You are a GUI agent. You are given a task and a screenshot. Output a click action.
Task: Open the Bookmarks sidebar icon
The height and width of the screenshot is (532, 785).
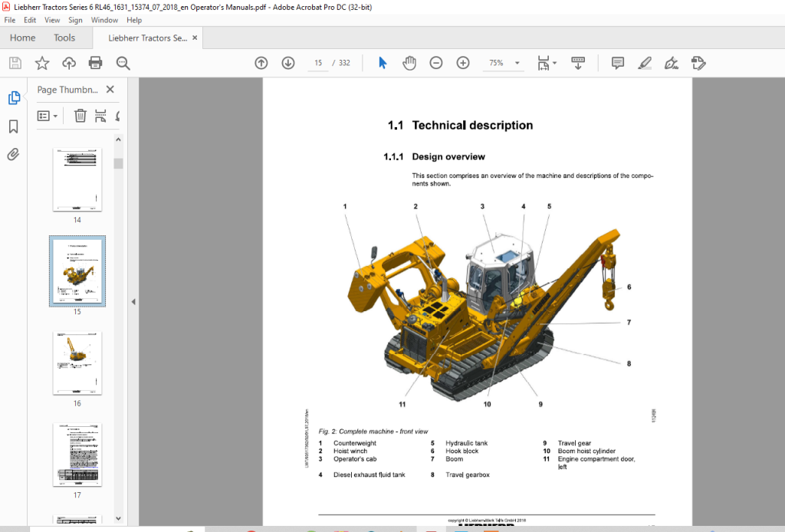click(x=14, y=126)
